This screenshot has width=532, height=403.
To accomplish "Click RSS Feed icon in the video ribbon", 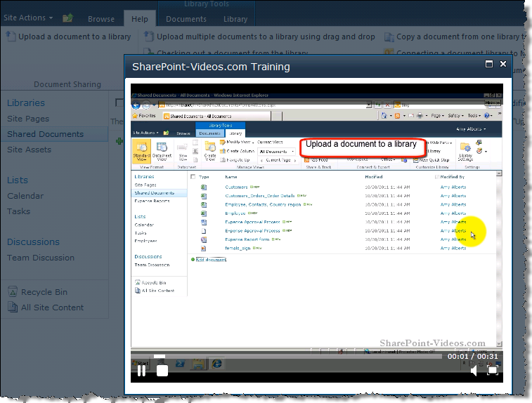I will (x=306, y=159).
